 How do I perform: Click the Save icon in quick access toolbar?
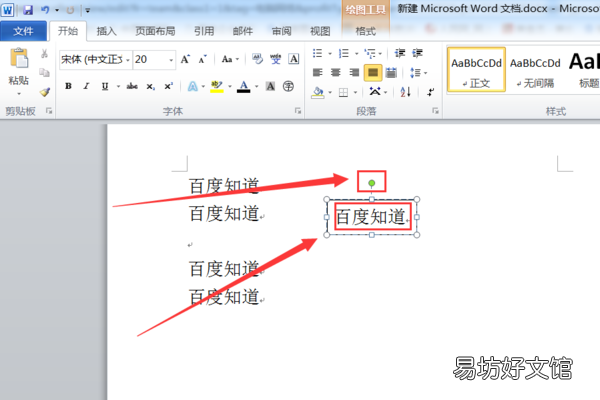[28, 10]
